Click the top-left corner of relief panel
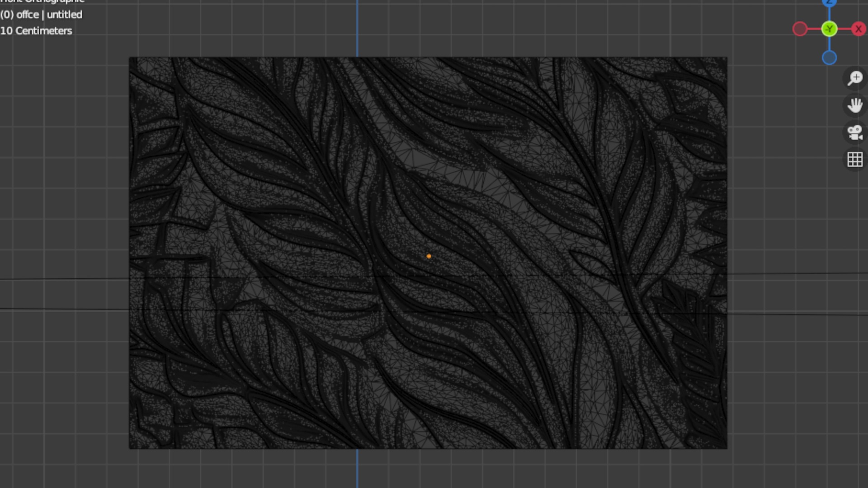The height and width of the screenshot is (488, 868). [130, 58]
